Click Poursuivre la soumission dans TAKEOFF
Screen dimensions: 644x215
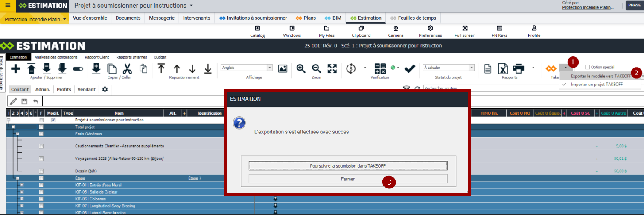pos(348,166)
